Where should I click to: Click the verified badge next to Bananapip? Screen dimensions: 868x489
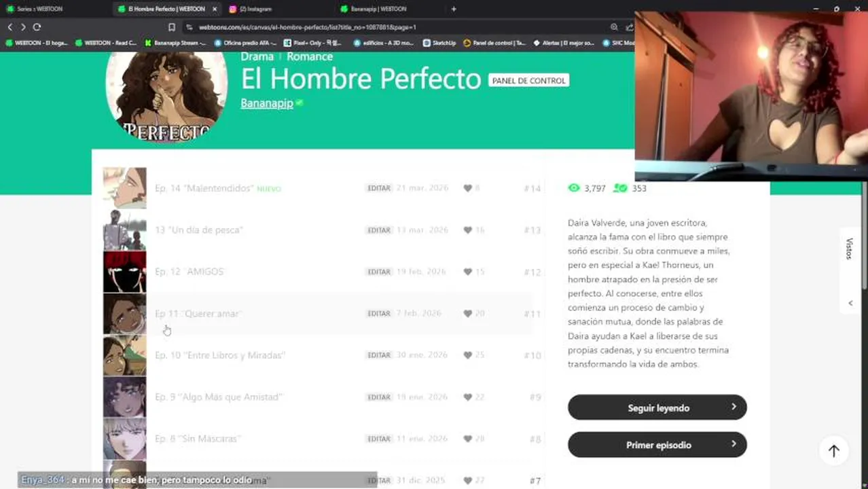click(300, 103)
